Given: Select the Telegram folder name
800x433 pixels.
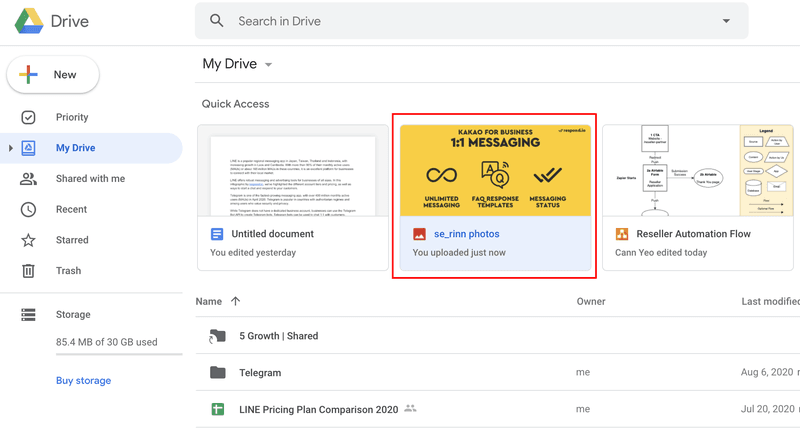Looking at the screenshot, I should click(260, 373).
